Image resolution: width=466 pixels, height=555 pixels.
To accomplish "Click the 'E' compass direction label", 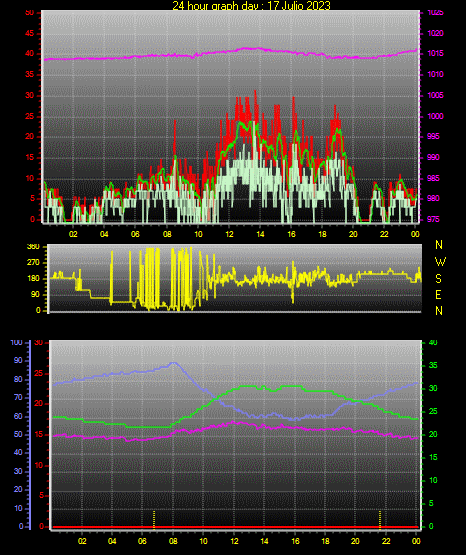I will tap(438, 295).
